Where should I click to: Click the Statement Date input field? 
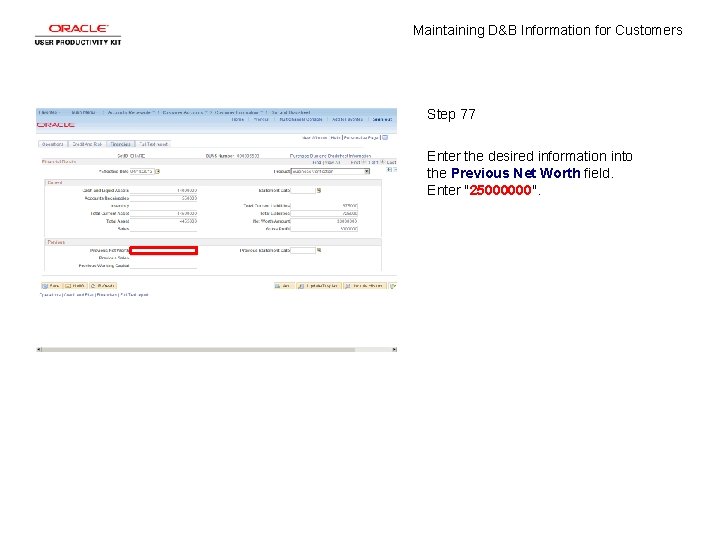[303, 191]
